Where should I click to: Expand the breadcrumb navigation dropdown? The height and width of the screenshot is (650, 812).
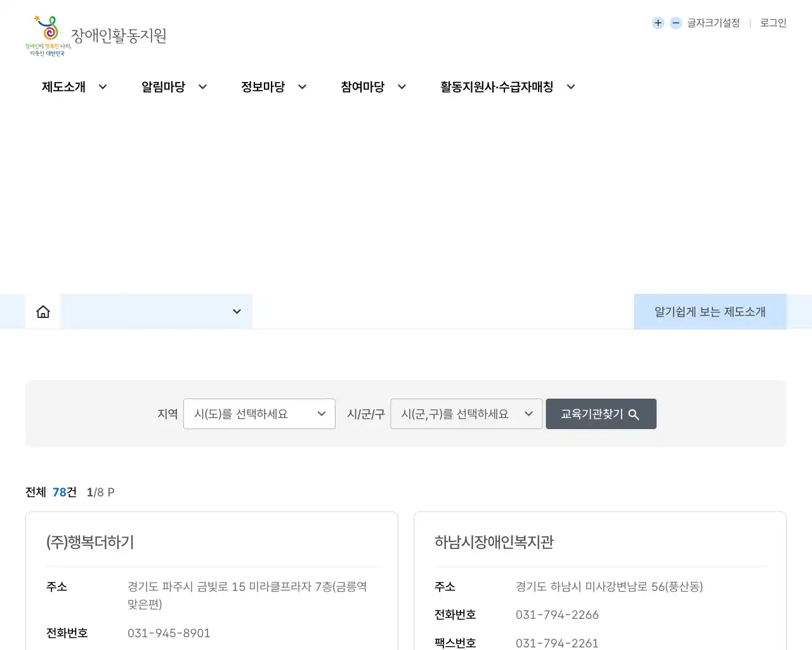(x=237, y=311)
